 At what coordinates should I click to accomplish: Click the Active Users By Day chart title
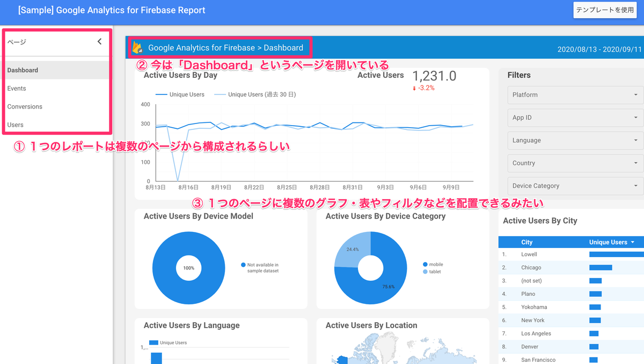pyautogui.click(x=180, y=76)
